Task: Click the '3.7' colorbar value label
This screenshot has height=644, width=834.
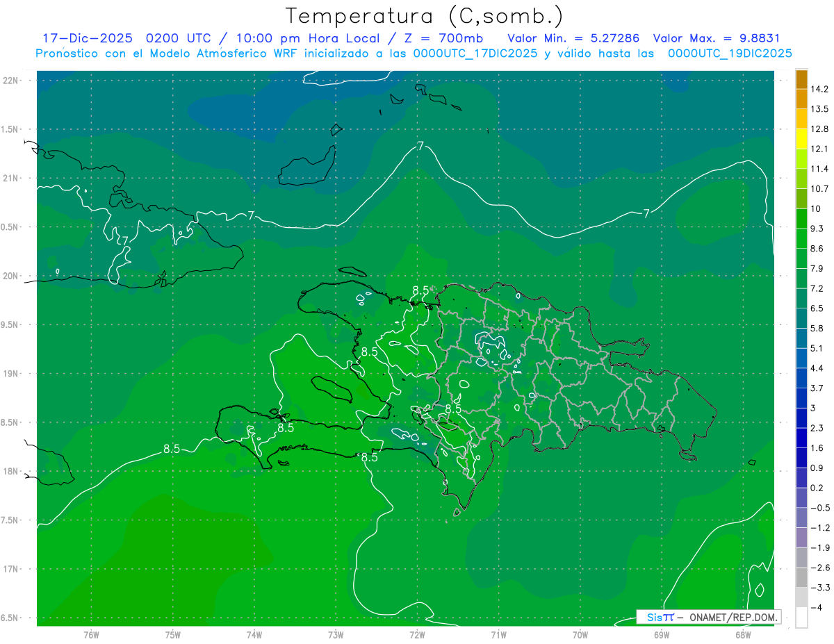Action: 817,388
